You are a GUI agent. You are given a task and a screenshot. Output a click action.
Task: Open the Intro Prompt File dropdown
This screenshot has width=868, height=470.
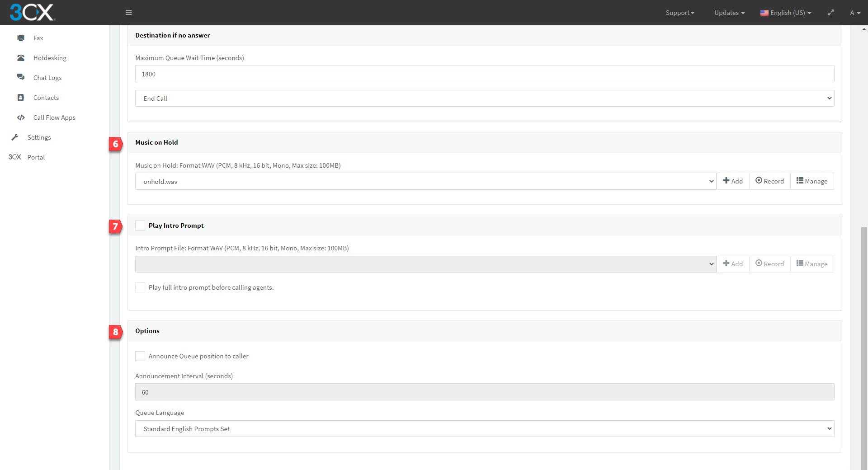[x=425, y=264]
